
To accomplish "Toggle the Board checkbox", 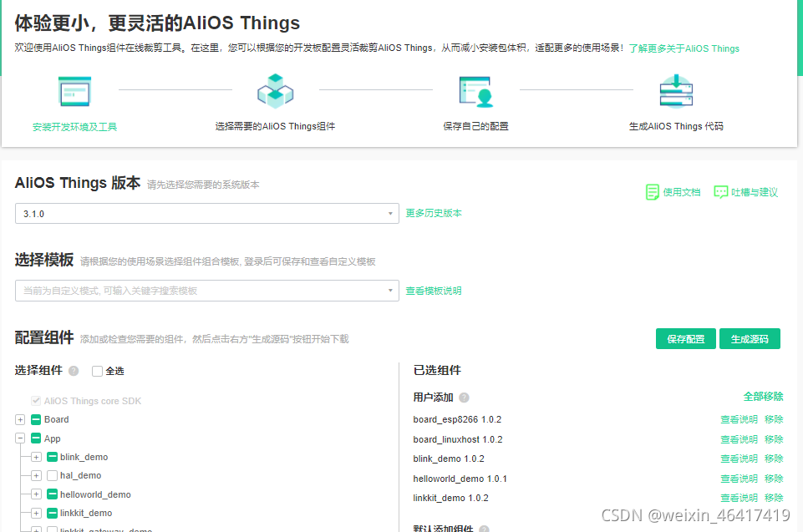I will click(36, 420).
